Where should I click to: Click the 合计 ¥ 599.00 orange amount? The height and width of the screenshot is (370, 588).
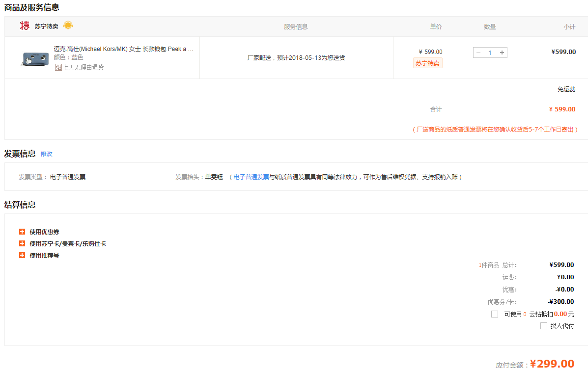[562, 109]
